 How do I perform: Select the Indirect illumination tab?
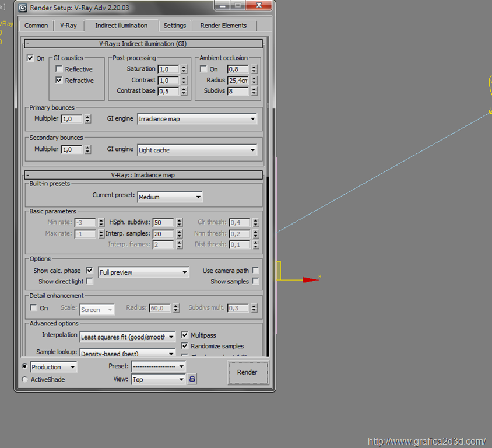(121, 26)
